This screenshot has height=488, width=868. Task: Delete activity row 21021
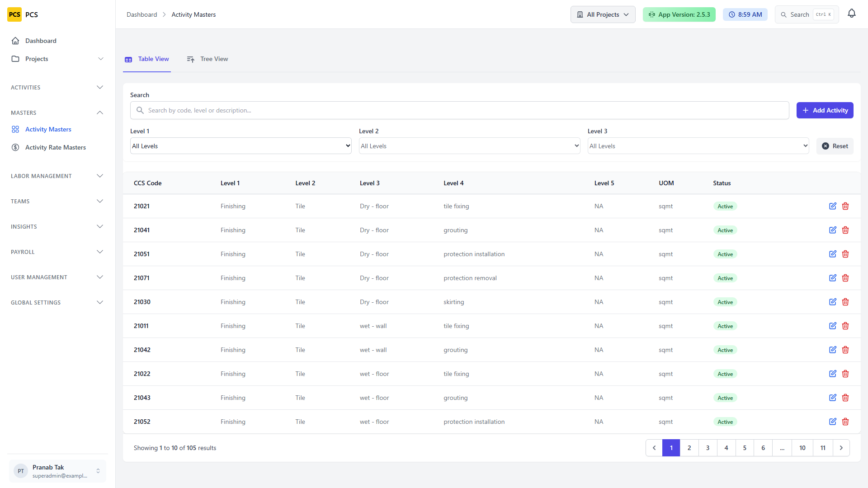coord(845,206)
